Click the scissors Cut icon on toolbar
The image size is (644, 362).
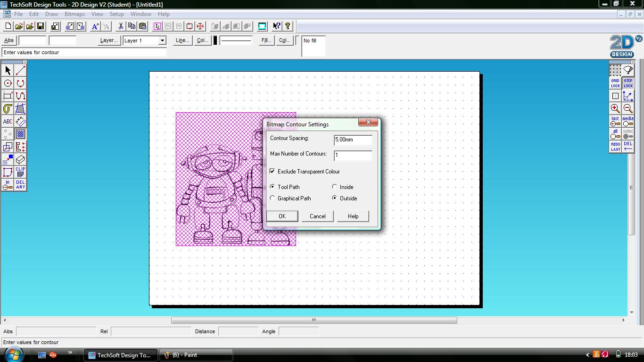(121, 26)
